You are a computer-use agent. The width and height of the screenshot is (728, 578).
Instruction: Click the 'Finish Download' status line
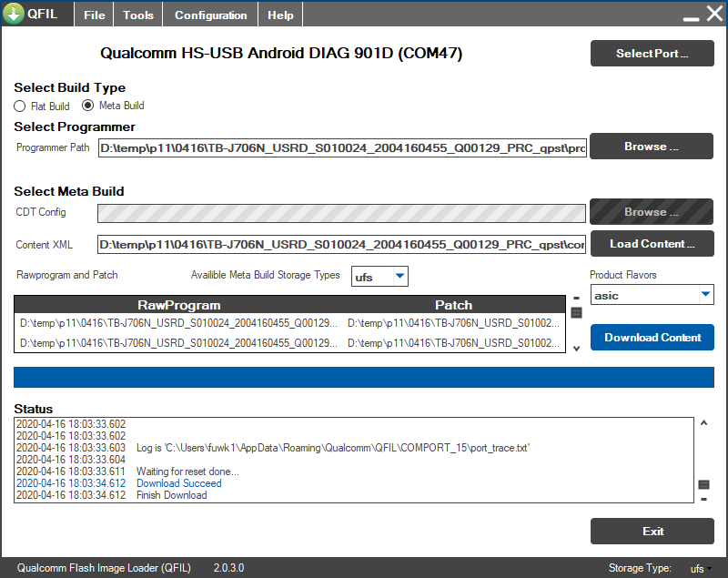pyautogui.click(x=171, y=495)
